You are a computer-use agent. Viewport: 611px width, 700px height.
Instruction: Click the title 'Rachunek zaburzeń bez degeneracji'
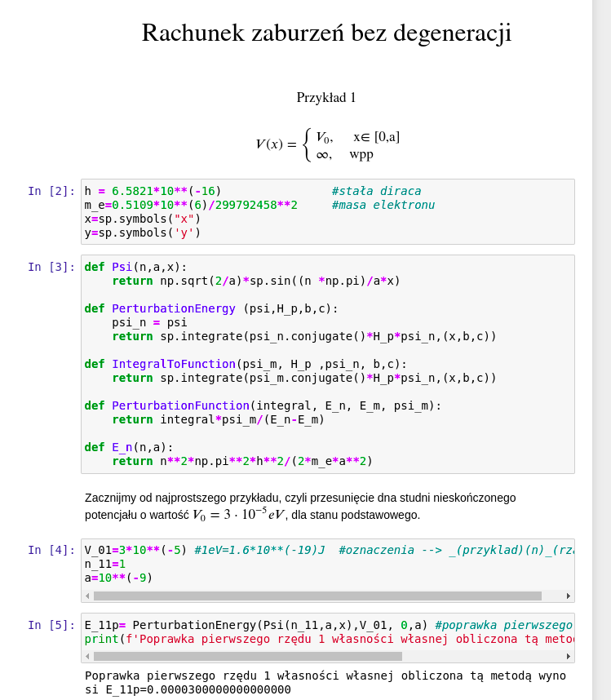click(326, 33)
